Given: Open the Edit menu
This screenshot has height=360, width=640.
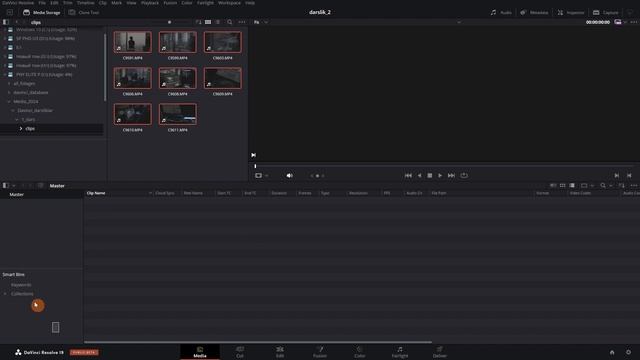Looking at the screenshot, I should (54, 3).
